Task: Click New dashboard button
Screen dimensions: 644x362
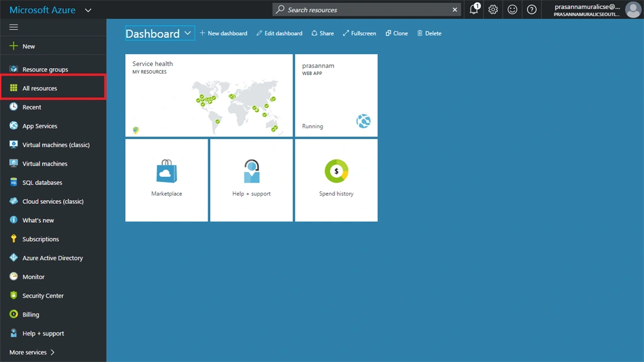Action: point(223,33)
